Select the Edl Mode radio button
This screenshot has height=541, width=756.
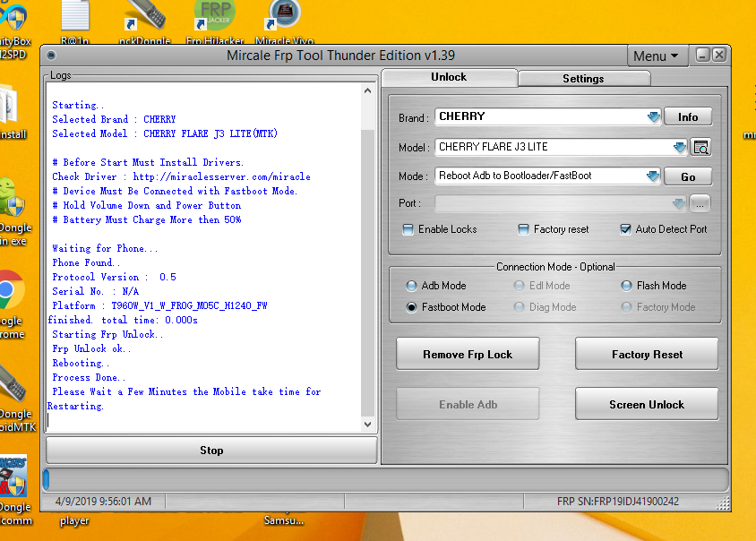click(x=519, y=286)
